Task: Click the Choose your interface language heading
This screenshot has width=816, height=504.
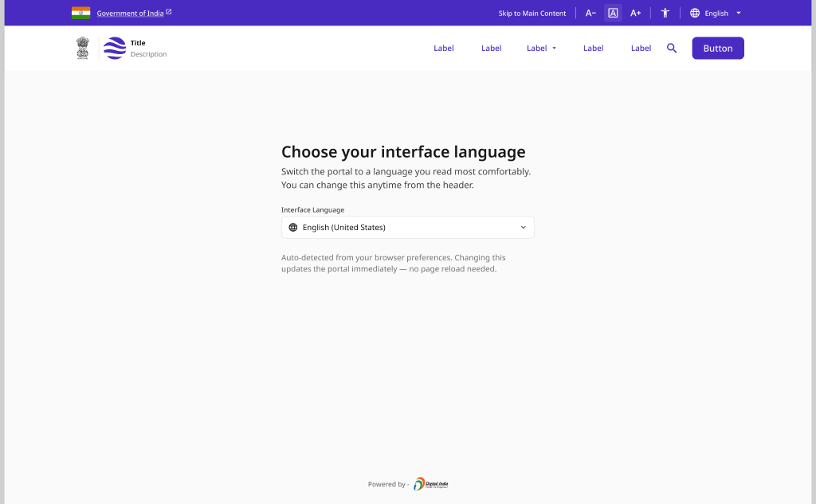Action: (x=403, y=152)
